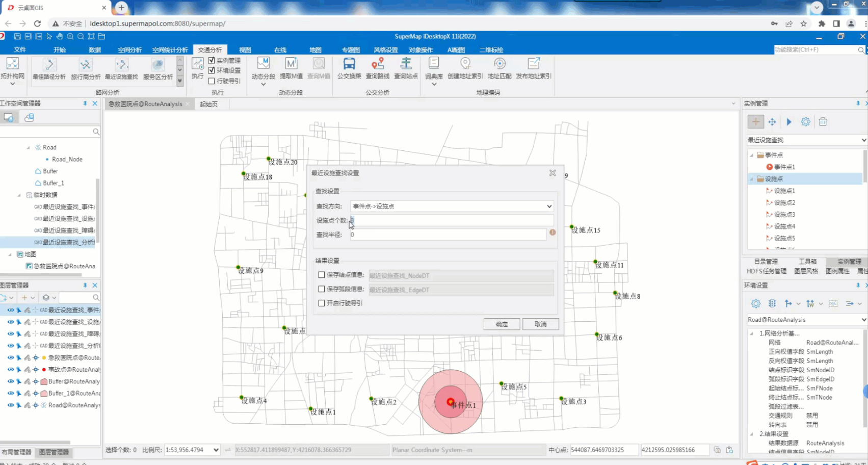Tick the 开启行驶导引 checkbox in dialog
The height and width of the screenshot is (465, 868).
(x=322, y=303)
